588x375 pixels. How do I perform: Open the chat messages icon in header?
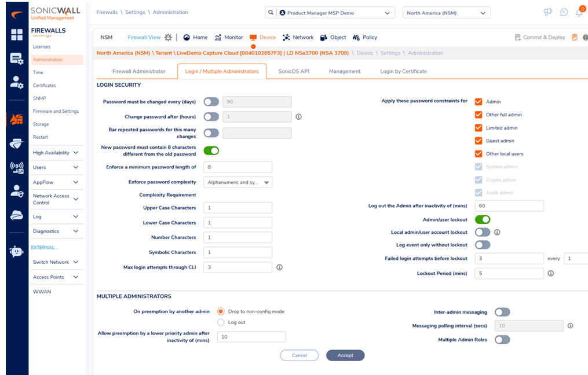[x=564, y=12]
